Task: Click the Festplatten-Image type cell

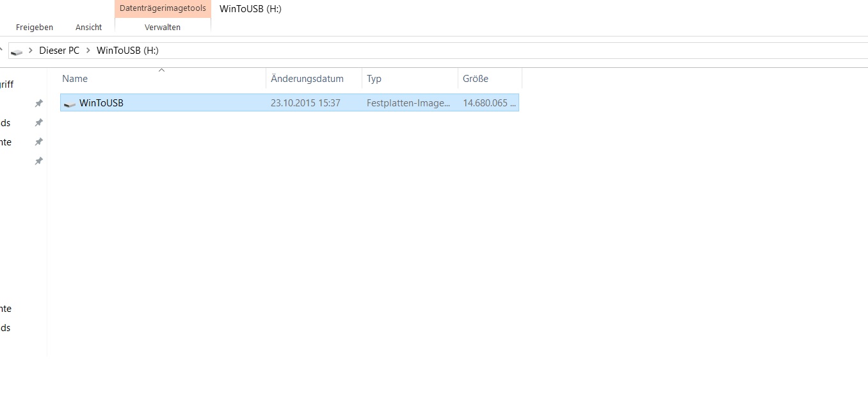Action: click(408, 102)
